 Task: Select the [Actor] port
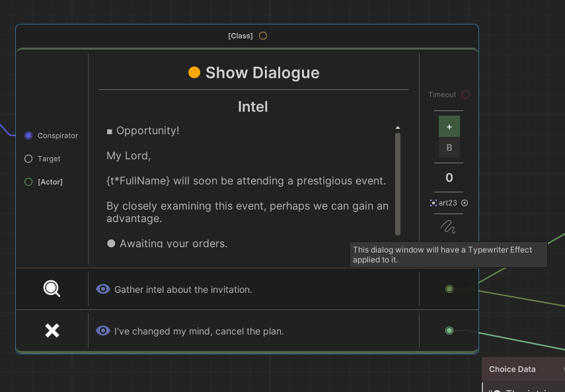point(28,182)
